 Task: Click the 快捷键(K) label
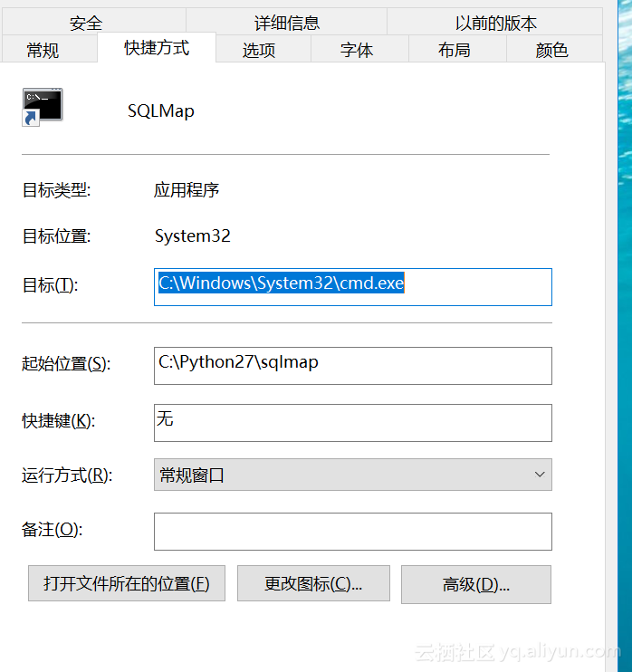click(59, 421)
